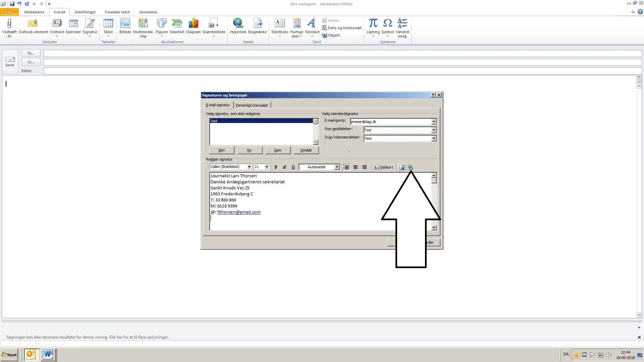Insert a Diagram chart
644x362 pixels.
[193, 23]
